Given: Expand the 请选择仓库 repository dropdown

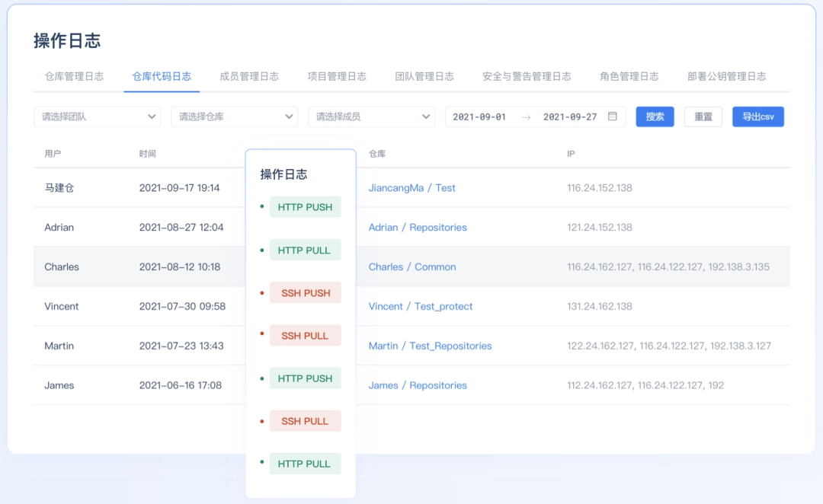Looking at the screenshot, I should tap(235, 116).
